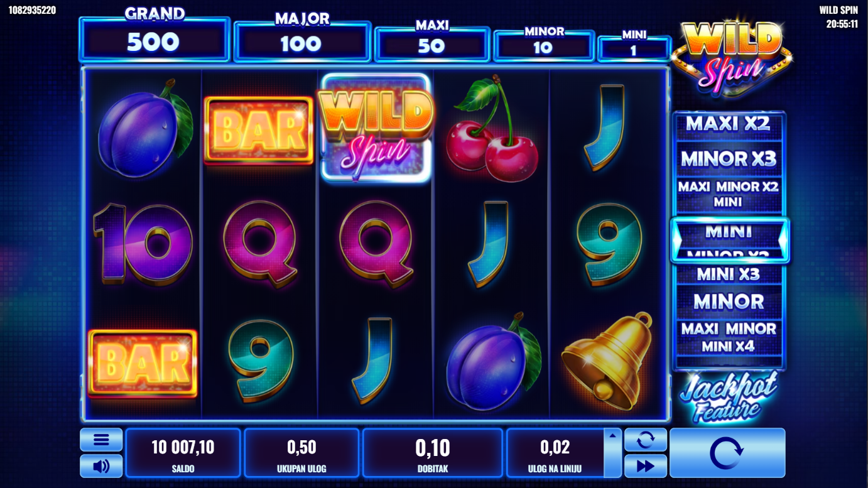This screenshot has width=868, height=488.
Task: Click the top-left plum symbol
Action: pos(145,128)
